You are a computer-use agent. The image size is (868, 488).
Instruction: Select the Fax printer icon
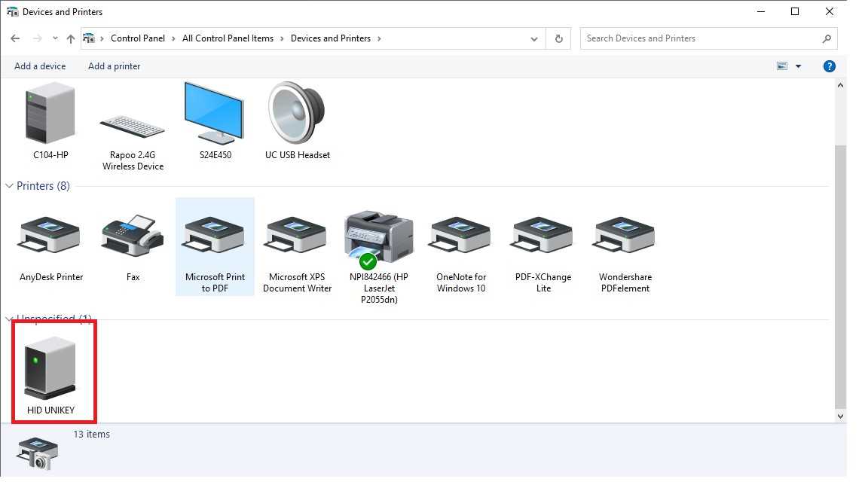click(x=133, y=236)
